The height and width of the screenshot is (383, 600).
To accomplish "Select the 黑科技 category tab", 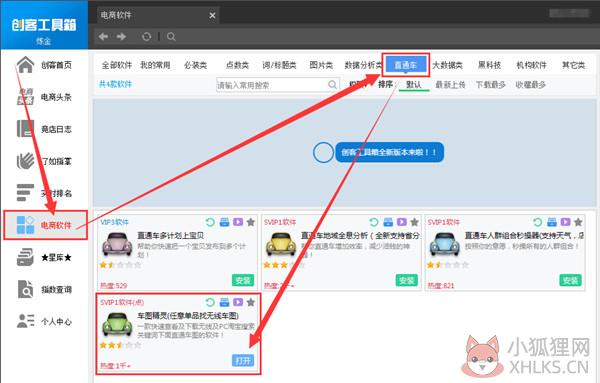I will point(489,65).
